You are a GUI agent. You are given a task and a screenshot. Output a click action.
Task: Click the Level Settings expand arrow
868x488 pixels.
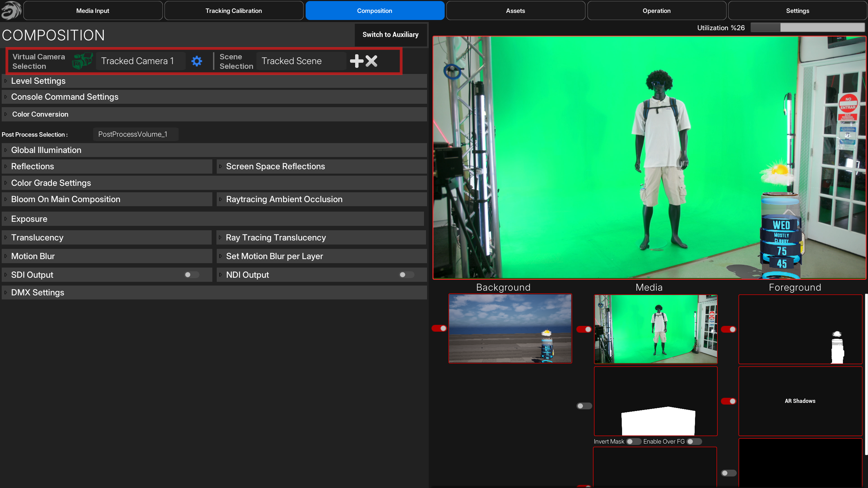tap(6, 81)
